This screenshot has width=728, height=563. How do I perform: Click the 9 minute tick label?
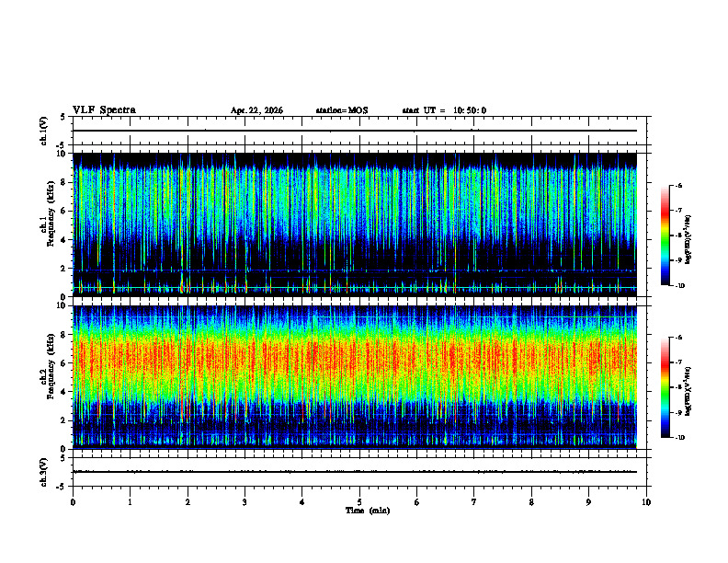588,502
